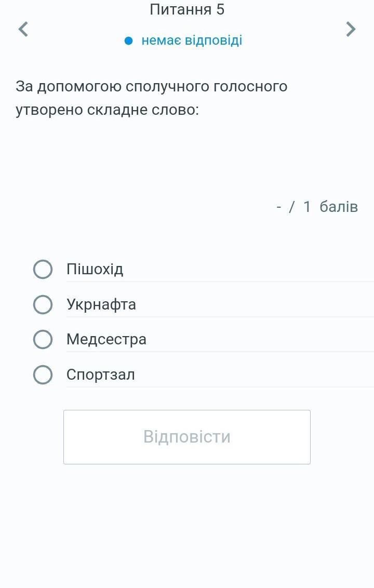Image resolution: width=374 pixels, height=588 pixels.
Task: Click the Укрнафта answer label
Action: (x=101, y=304)
